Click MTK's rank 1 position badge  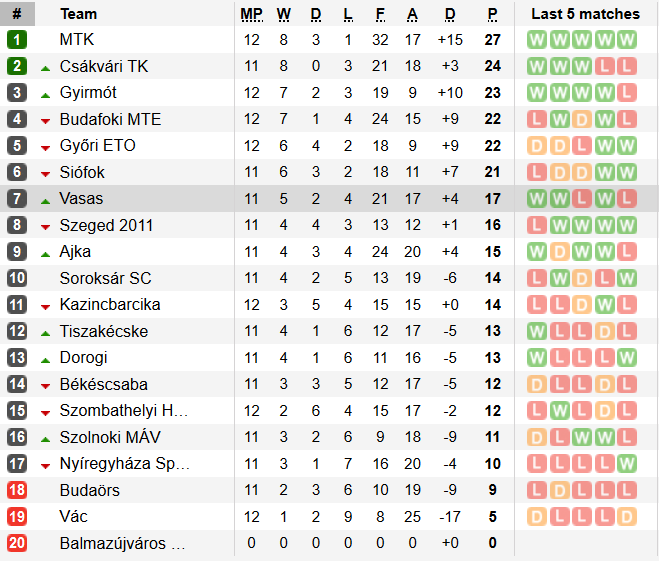[x=17, y=40]
